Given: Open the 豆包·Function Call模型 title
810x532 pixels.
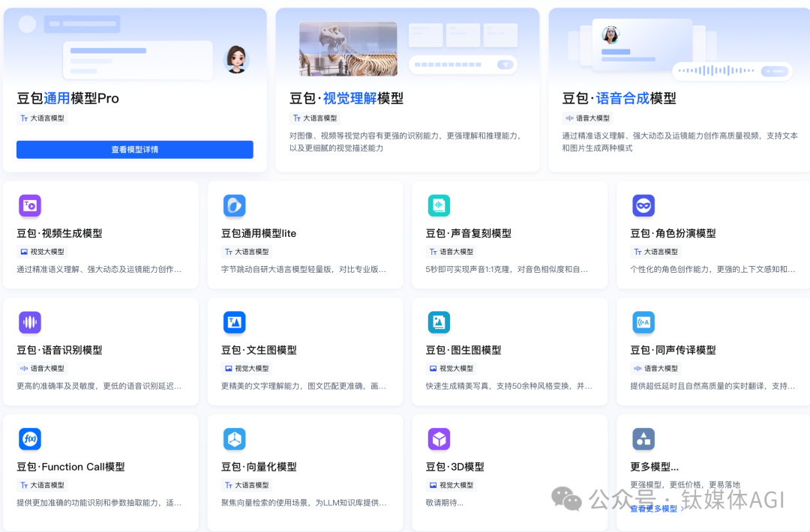Looking at the screenshot, I should point(70,467).
